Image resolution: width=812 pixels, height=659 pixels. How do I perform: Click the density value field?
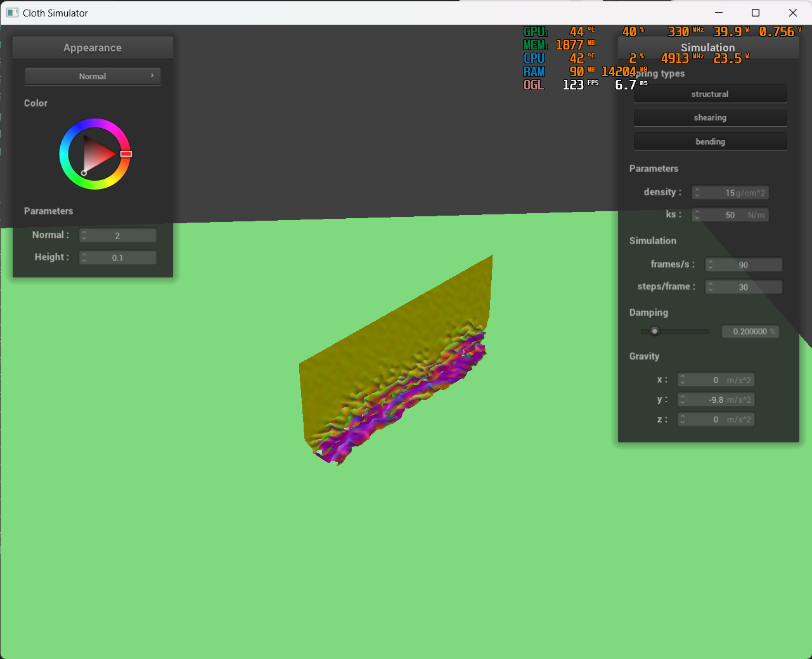point(730,193)
